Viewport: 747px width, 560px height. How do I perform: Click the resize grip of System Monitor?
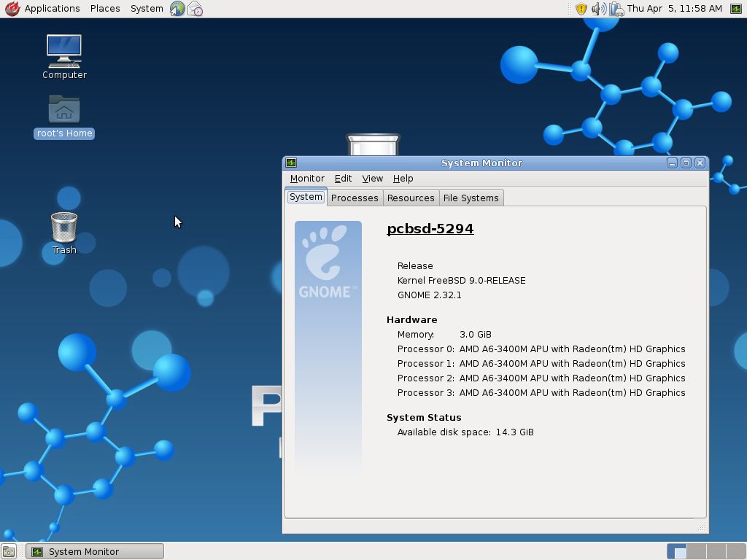pos(701,526)
